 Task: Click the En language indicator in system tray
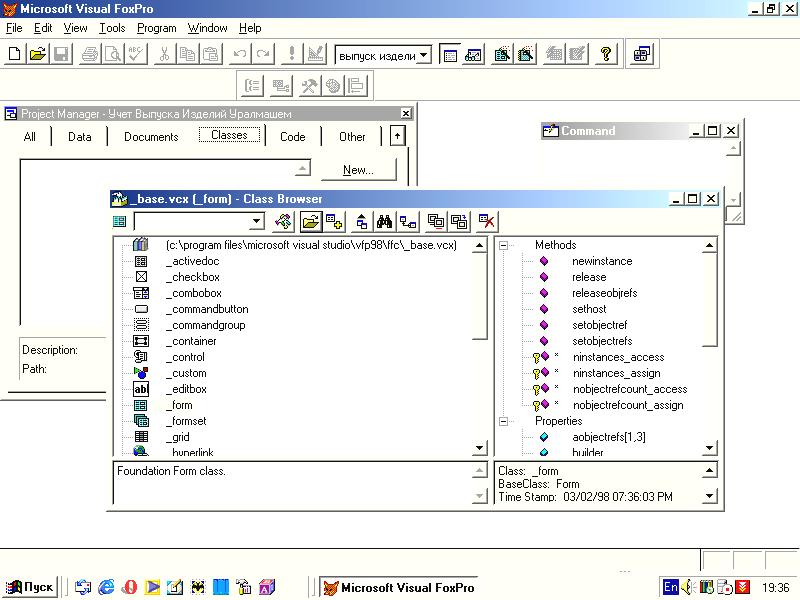pyautogui.click(x=670, y=587)
